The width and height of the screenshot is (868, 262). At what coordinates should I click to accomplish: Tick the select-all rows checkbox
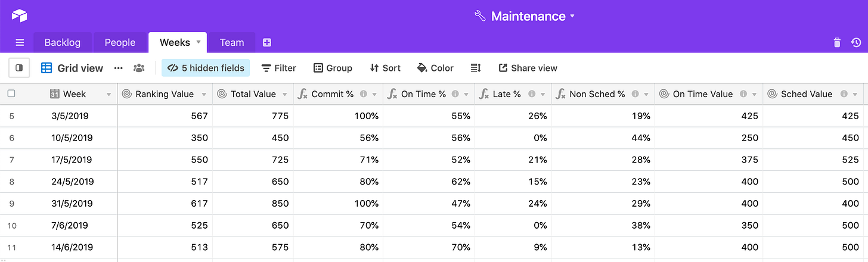[11, 93]
